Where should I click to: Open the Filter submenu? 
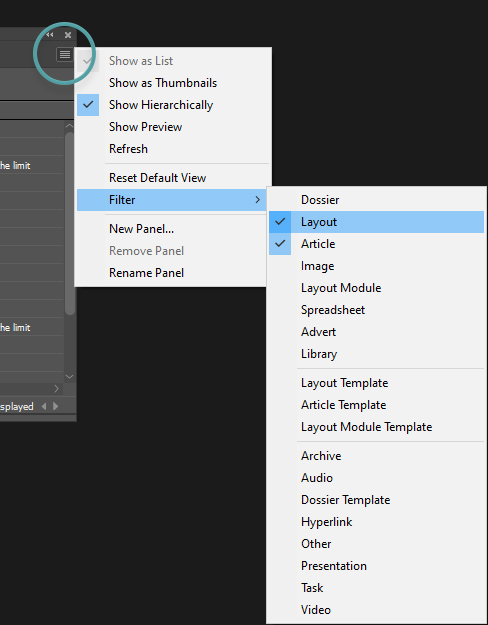tap(172, 200)
